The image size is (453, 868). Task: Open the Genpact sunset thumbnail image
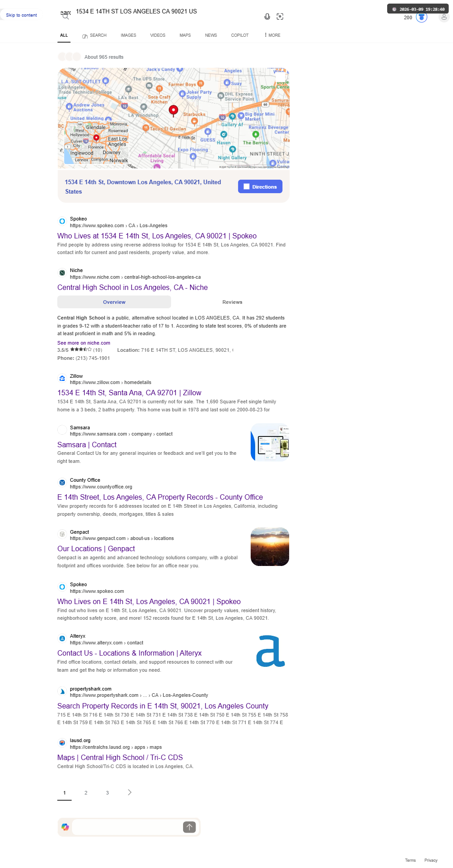click(x=270, y=547)
